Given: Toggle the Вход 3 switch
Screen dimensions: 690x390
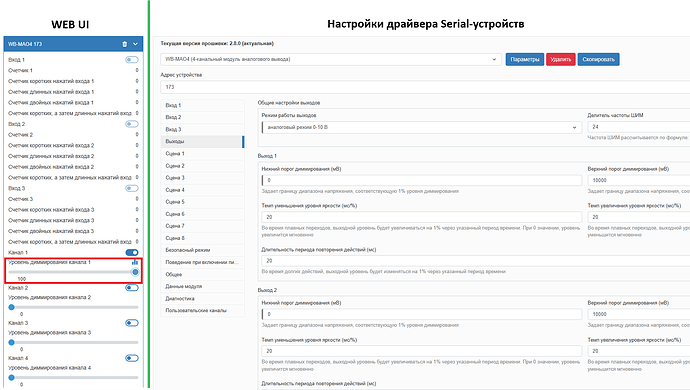Looking at the screenshot, I should pyautogui.click(x=132, y=188).
